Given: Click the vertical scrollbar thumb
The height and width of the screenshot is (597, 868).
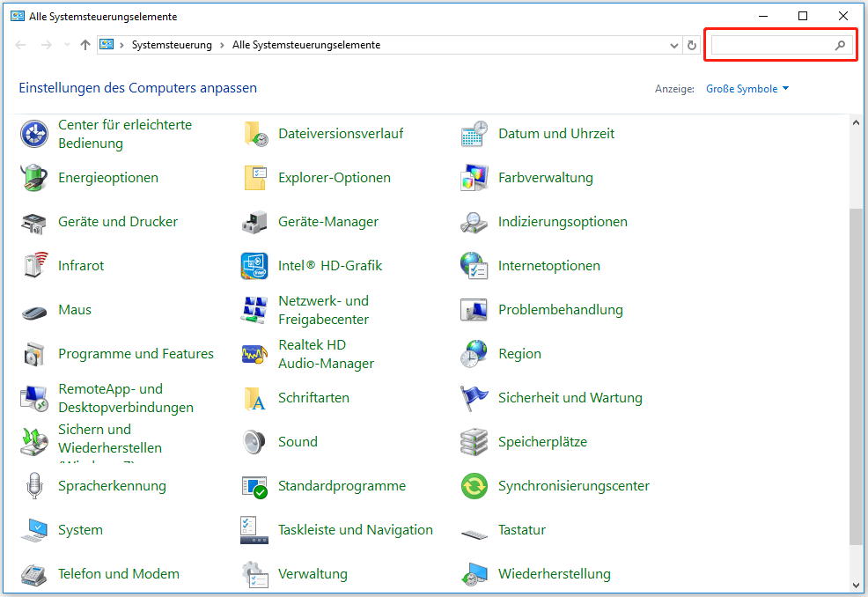Looking at the screenshot, I should point(857,377).
